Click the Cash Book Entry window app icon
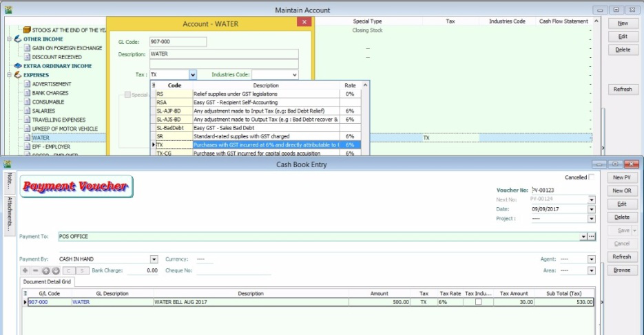Image resolution: width=644 pixels, height=335 pixels. point(8,164)
